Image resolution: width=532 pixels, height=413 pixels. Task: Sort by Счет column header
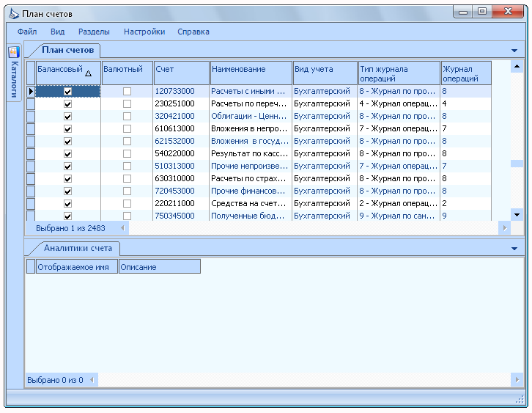click(182, 73)
